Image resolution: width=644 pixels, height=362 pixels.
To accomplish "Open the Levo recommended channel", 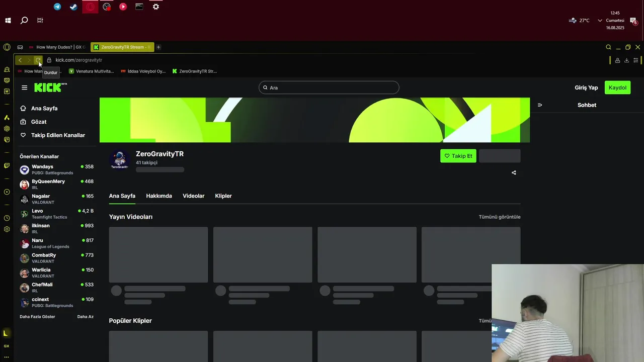I will [x=56, y=214].
